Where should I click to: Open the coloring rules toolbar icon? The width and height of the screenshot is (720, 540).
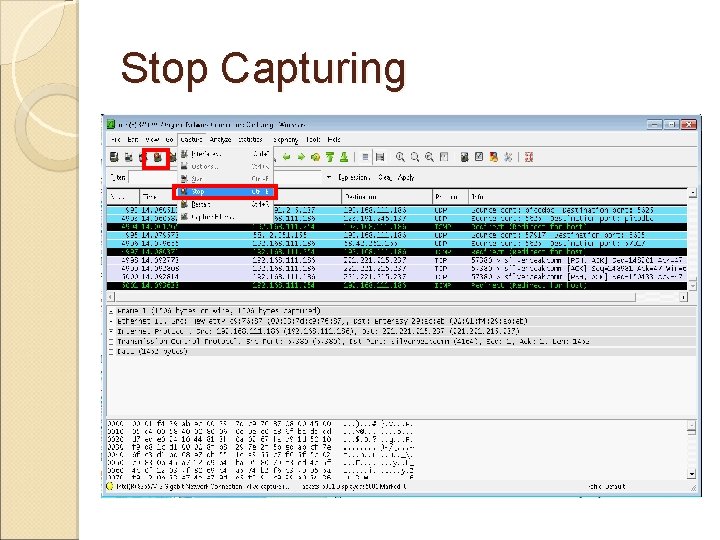pyautogui.click(x=494, y=157)
